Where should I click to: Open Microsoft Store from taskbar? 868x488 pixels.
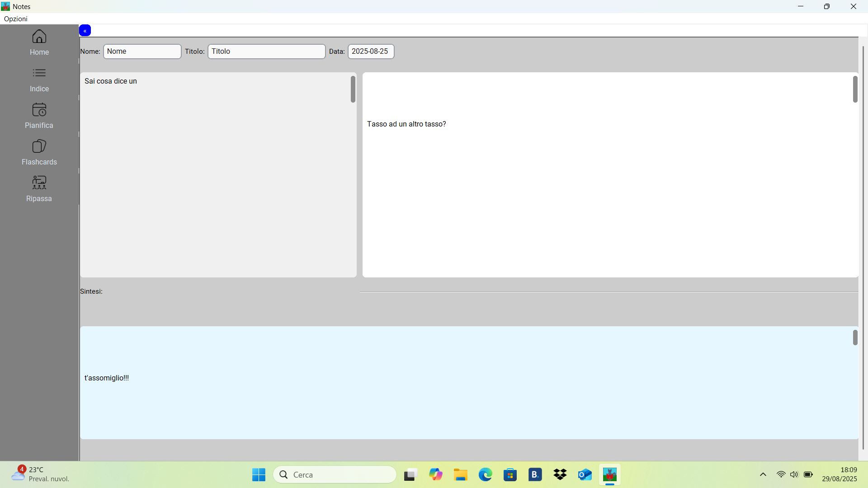[x=510, y=475]
